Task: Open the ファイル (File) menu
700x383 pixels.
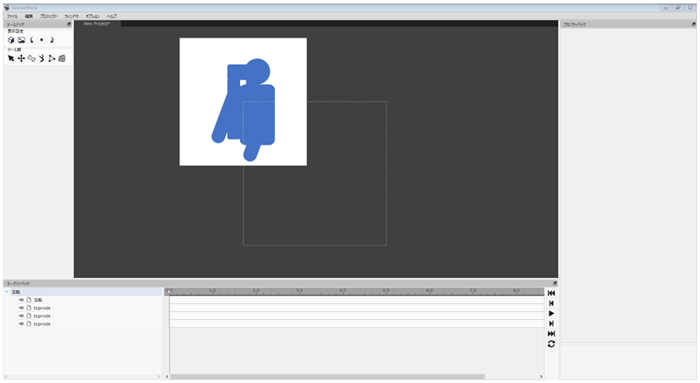Action: tap(12, 16)
